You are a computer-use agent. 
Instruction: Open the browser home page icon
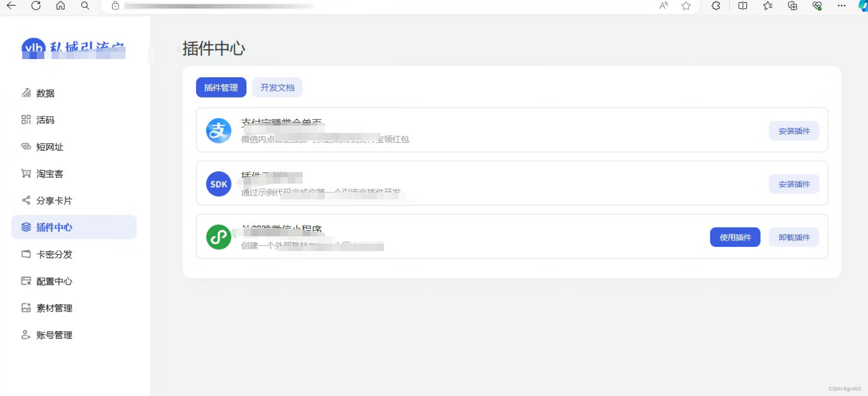click(x=60, y=6)
